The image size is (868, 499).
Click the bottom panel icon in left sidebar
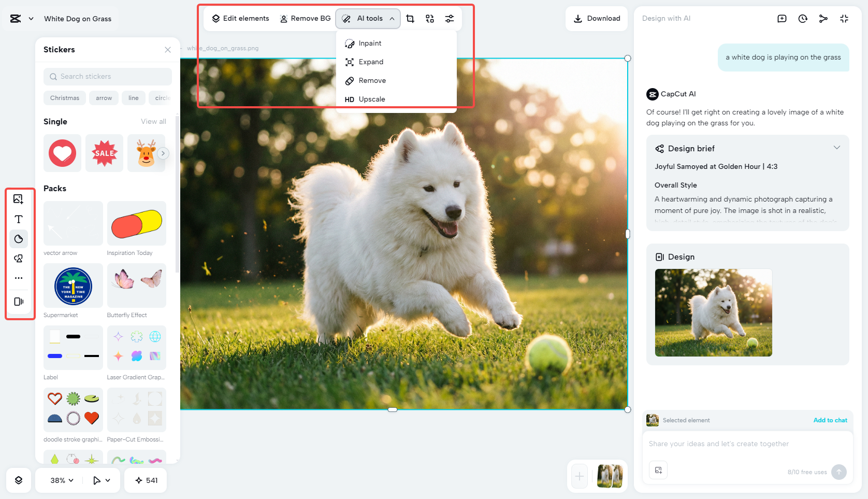19,302
